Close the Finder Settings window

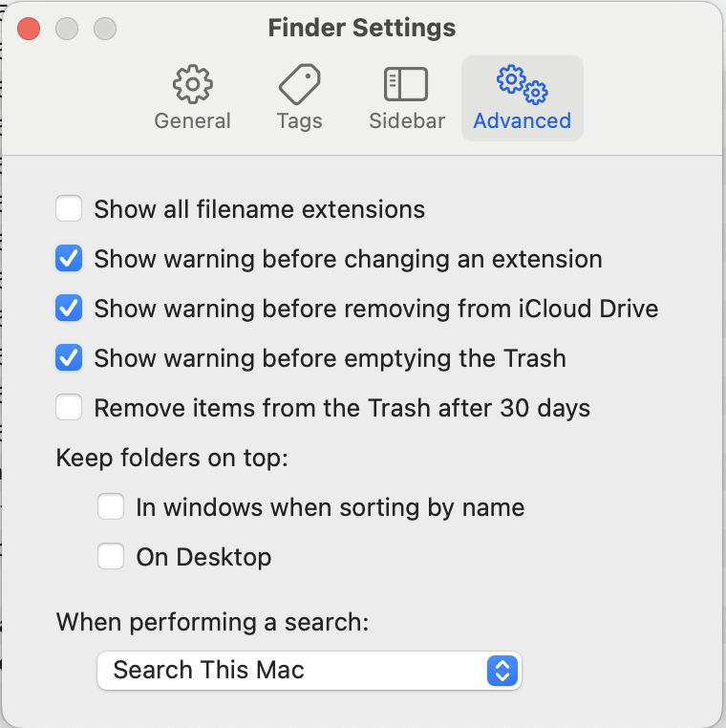coord(29,29)
